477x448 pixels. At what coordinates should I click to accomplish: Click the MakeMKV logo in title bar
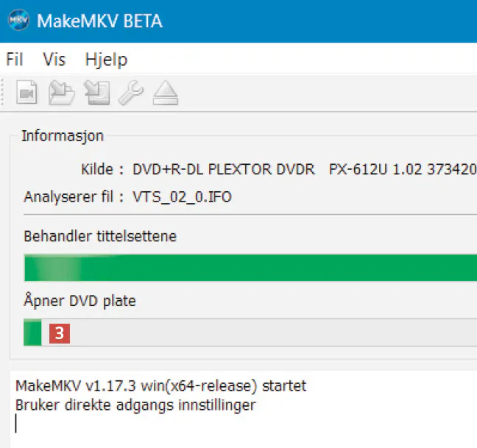(x=20, y=20)
